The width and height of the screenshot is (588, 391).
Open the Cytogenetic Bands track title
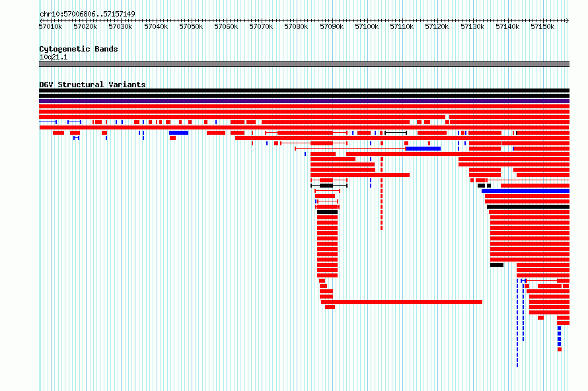pos(79,49)
